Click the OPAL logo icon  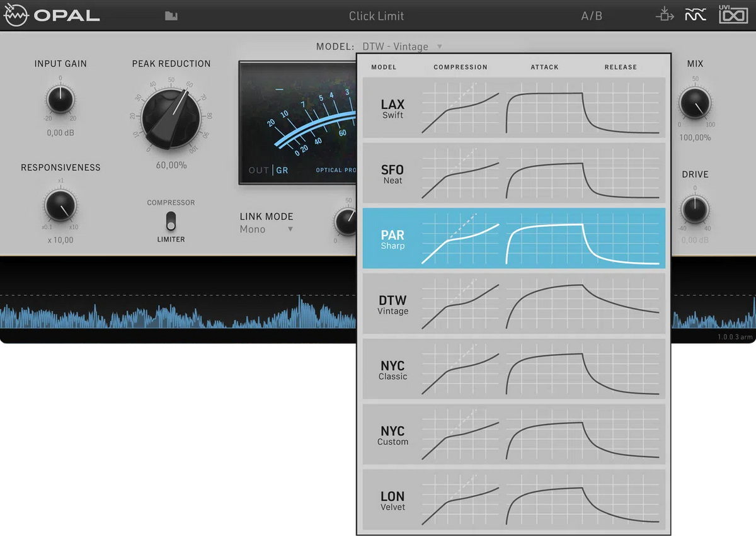click(16, 16)
